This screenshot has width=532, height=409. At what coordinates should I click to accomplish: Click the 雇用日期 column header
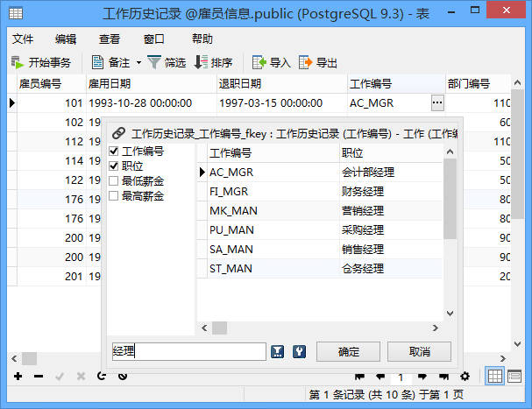pos(152,83)
